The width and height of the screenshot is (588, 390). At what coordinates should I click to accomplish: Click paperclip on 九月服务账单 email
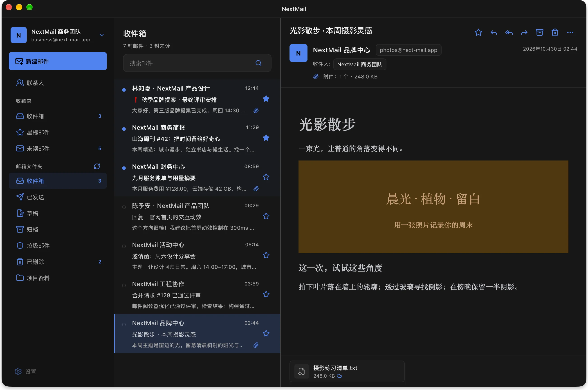pos(256,189)
